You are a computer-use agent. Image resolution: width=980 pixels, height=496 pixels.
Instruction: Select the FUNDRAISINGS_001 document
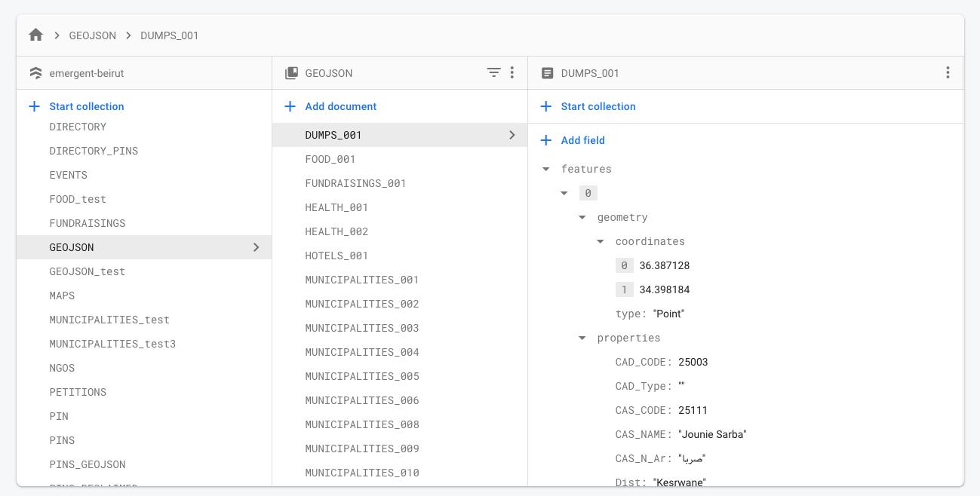coord(355,183)
